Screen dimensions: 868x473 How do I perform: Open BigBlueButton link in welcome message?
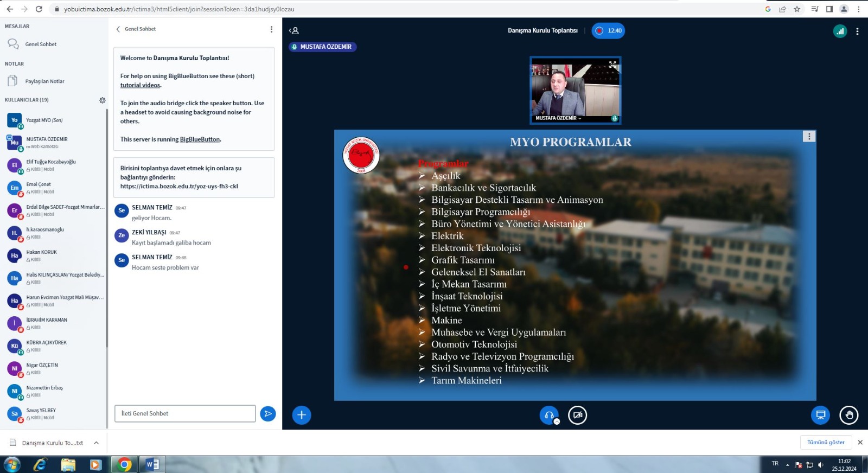(x=200, y=139)
